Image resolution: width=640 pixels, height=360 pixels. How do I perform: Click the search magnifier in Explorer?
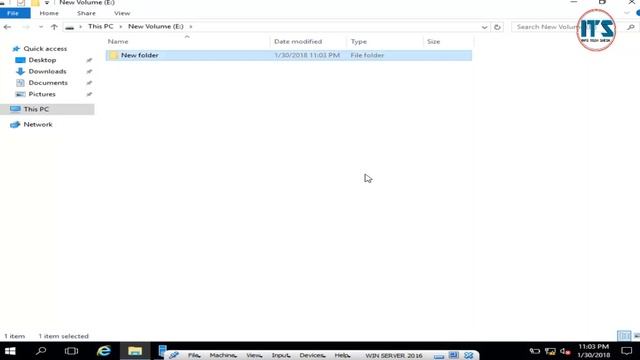click(x=631, y=27)
